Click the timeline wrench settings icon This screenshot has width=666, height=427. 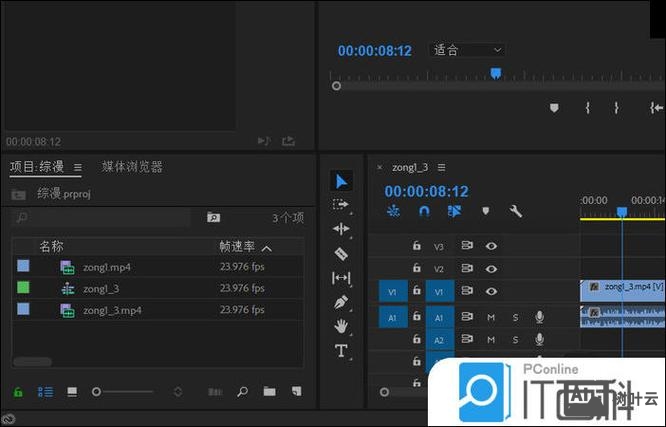point(516,211)
